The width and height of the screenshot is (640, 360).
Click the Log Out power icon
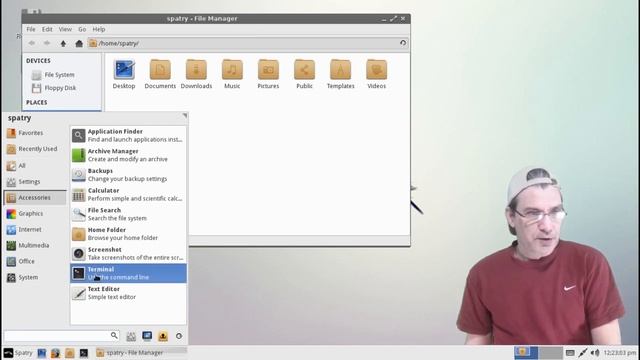(179, 336)
